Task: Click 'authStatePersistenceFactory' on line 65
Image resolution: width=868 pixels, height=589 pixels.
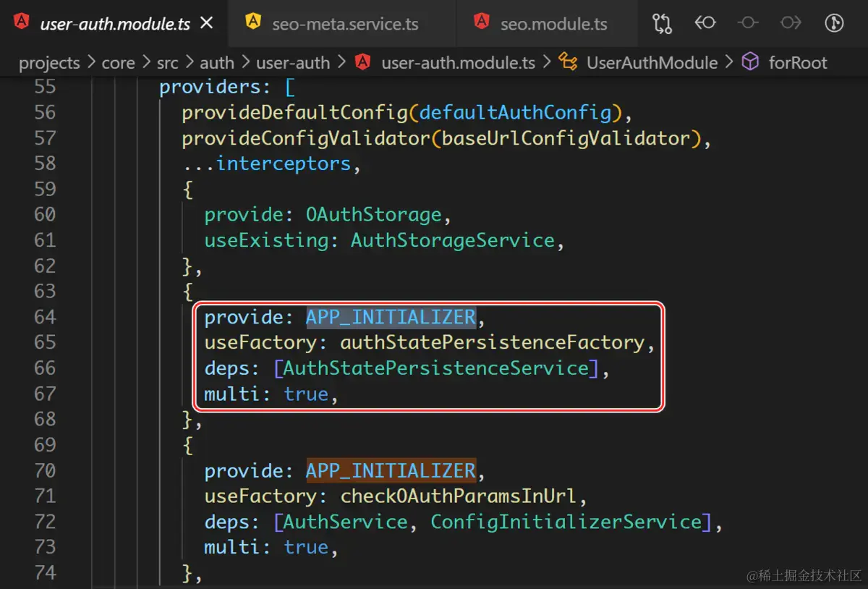Action: (493, 343)
